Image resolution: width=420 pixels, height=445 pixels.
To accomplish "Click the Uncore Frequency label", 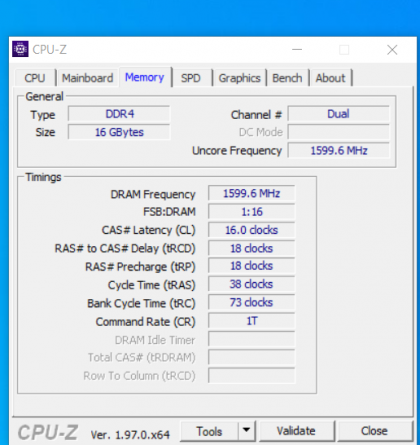I will point(237,151).
